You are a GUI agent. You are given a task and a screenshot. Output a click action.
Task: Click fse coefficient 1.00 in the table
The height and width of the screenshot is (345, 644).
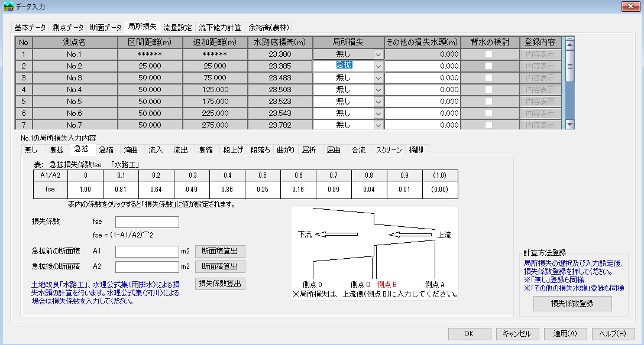coord(85,190)
